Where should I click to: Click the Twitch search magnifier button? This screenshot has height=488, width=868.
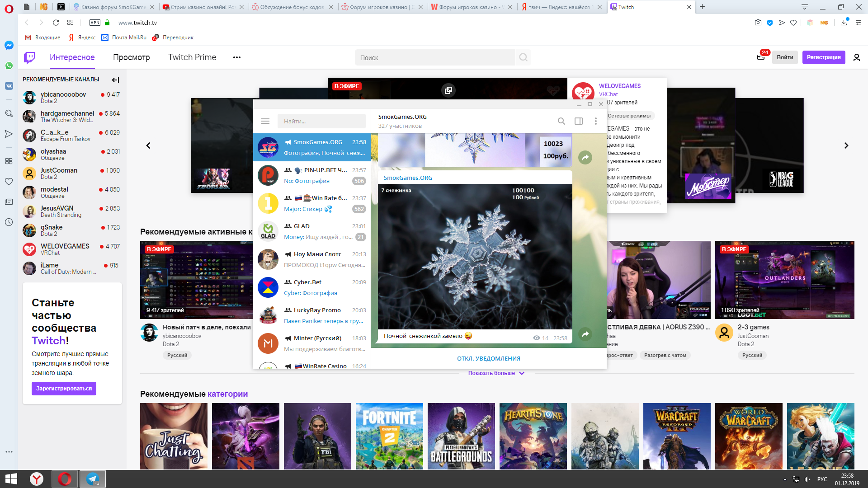pyautogui.click(x=523, y=57)
